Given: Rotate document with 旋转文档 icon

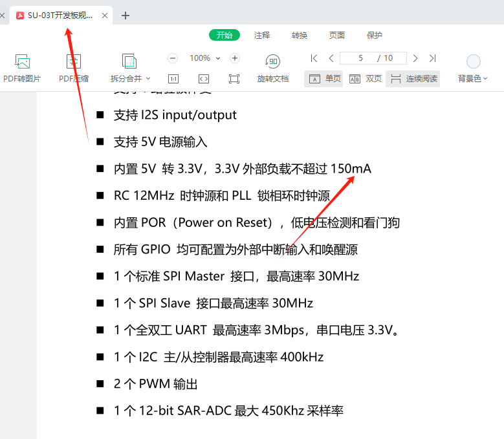Looking at the screenshot, I should click(x=273, y=62).
